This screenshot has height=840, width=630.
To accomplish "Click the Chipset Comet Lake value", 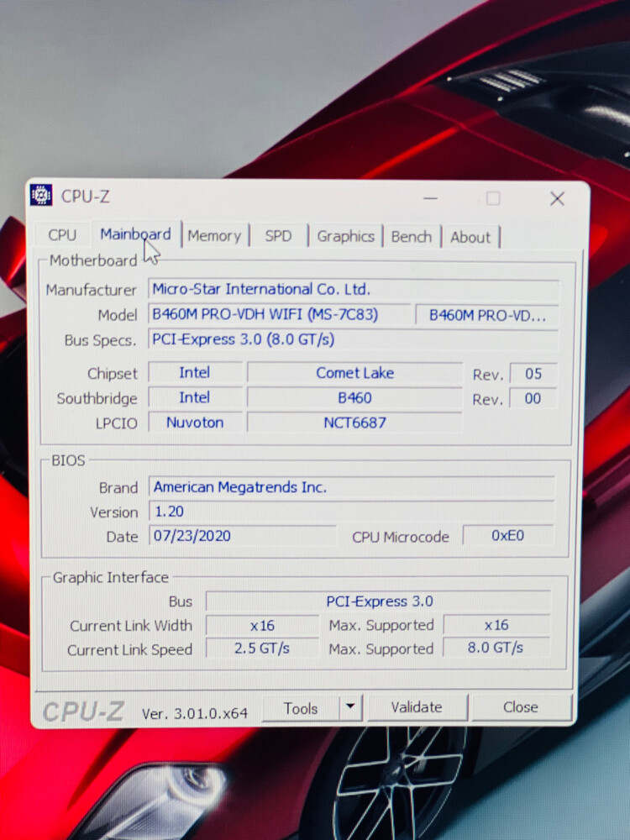I will (354, 373).
